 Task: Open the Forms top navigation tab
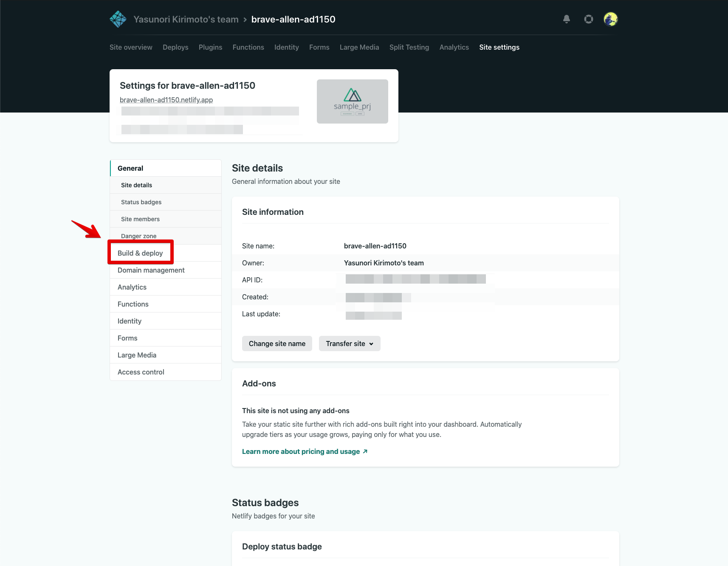[319, 47]
